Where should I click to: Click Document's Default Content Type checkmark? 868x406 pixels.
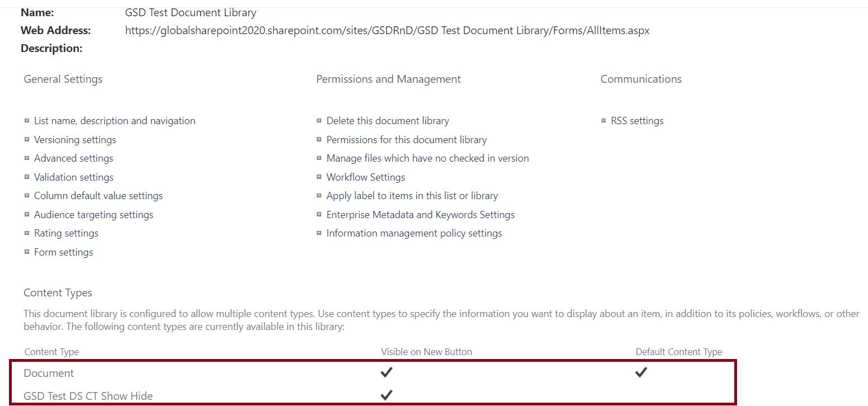[641, 372]
